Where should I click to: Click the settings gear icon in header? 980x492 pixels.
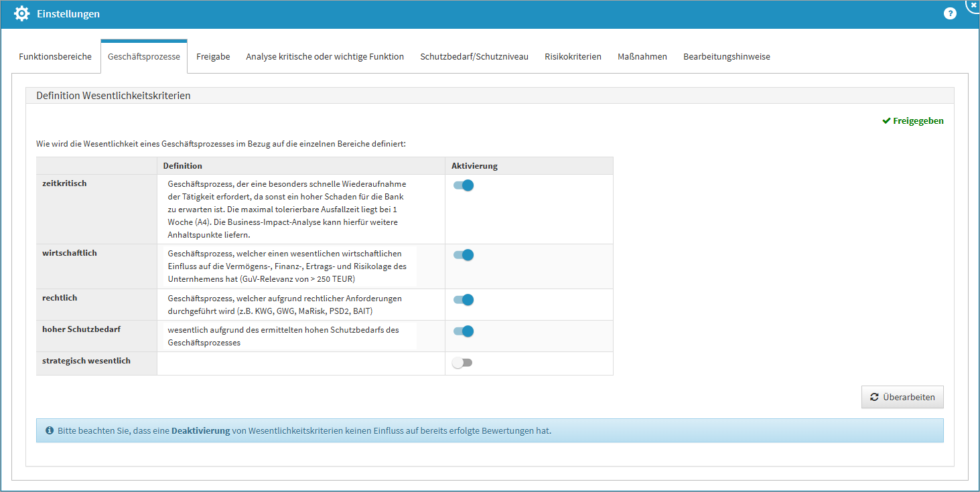(x=21, y=13)
